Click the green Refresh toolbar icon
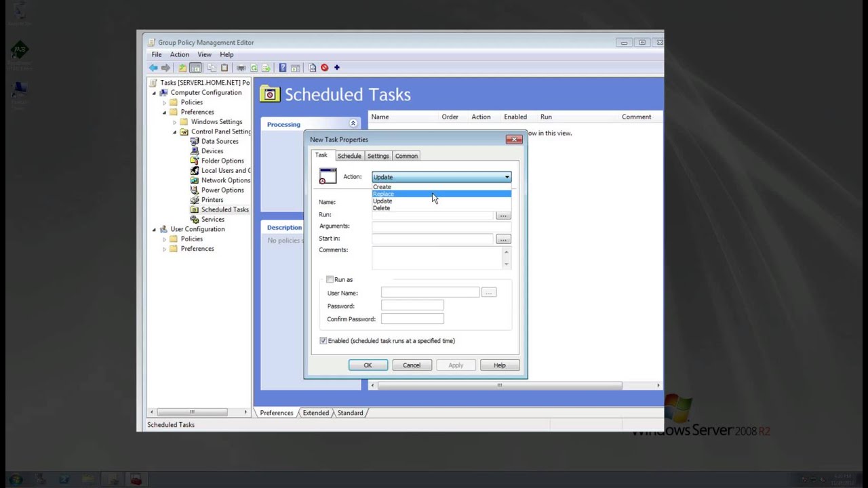868x488 pixels. 254,68
